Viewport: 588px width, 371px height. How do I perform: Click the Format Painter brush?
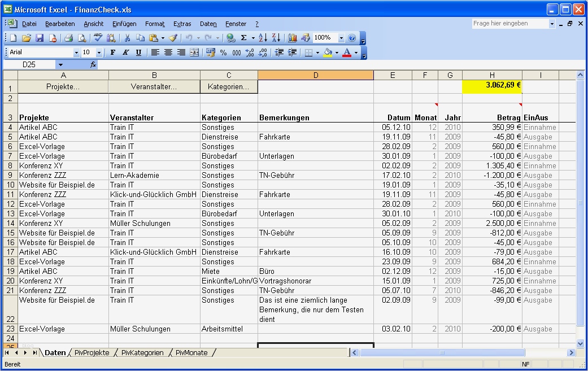tap(173, 38)
